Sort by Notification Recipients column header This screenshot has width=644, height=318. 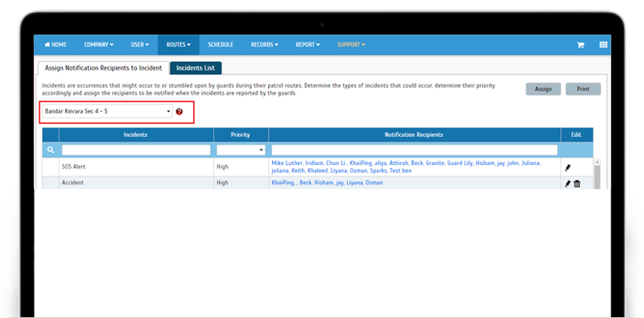[414, 134]
